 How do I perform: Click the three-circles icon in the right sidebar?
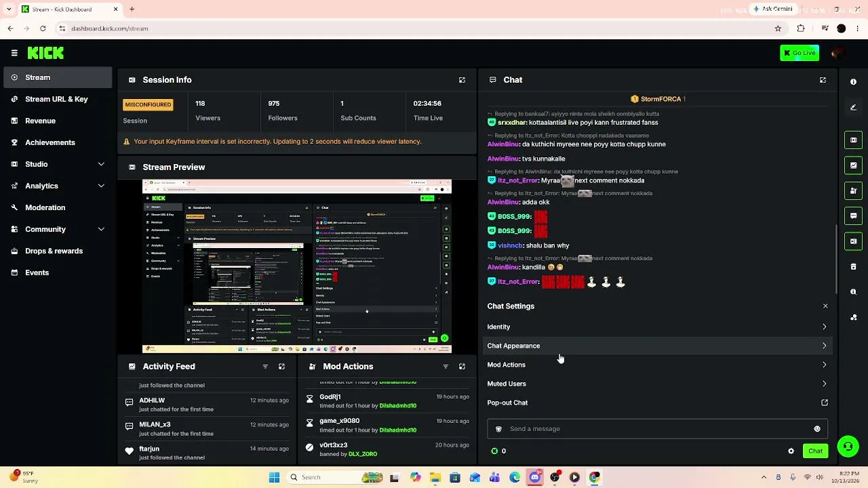pos(853,317)
